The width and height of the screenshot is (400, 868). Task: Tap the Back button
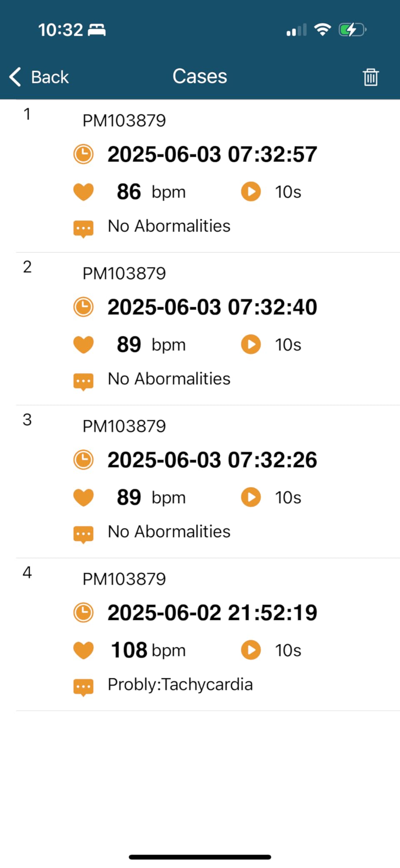tap(40, 77)
